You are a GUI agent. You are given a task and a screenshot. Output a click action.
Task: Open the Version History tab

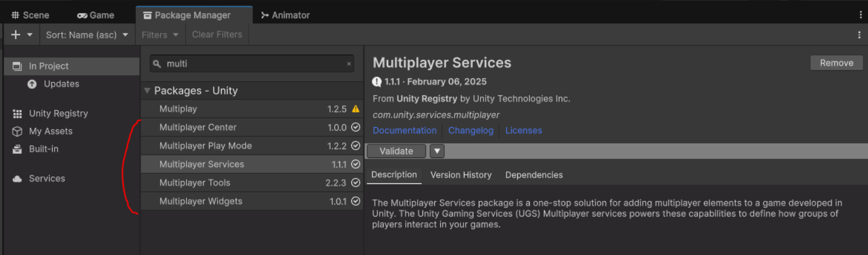[x=461, y=175]
